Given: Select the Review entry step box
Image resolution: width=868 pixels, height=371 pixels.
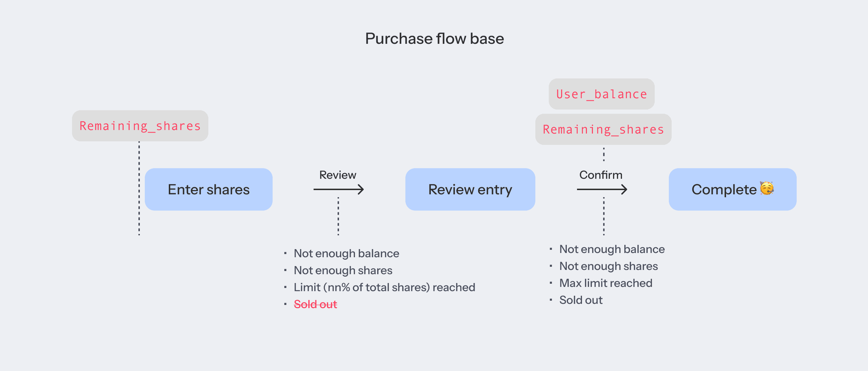Looking at the screenshot, I should coord(470,189).
